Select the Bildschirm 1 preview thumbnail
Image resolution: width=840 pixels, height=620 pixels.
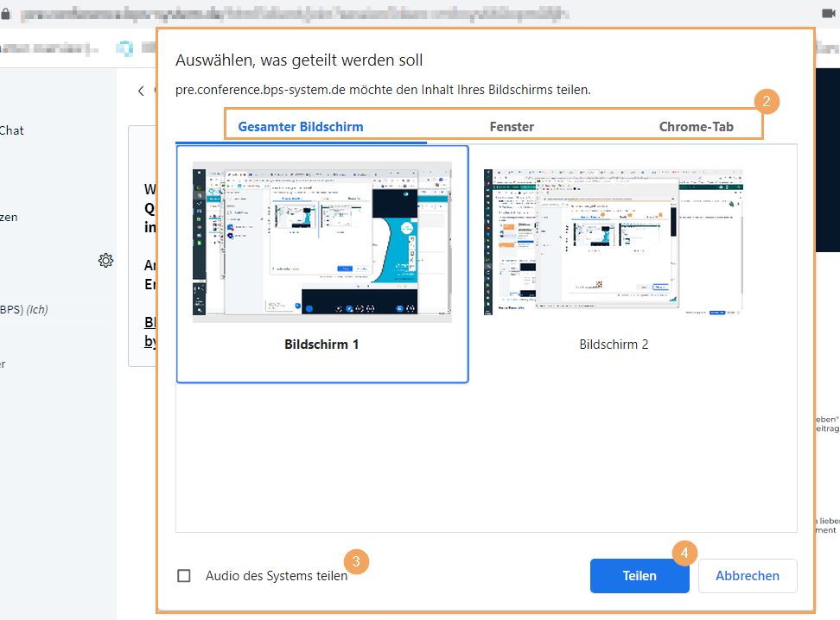321,242
